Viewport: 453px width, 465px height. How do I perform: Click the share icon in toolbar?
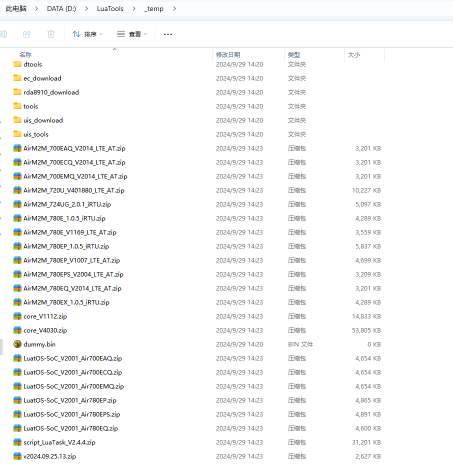tap(27, 34)
